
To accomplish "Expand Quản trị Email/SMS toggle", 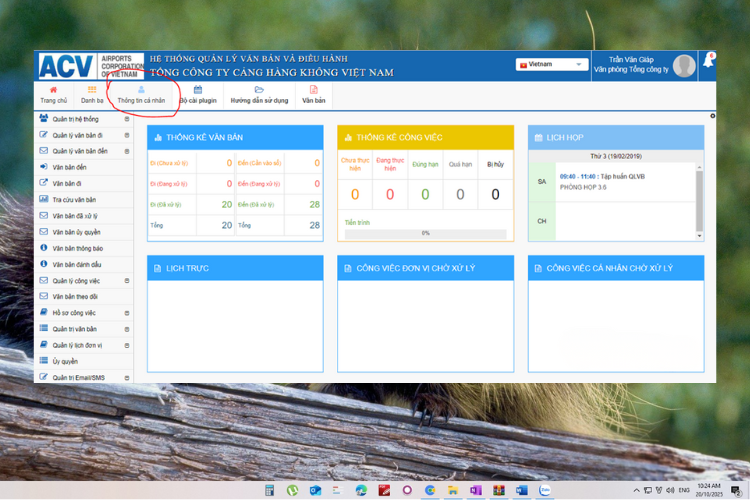I will pyautogui.click(x=127, y=378).
